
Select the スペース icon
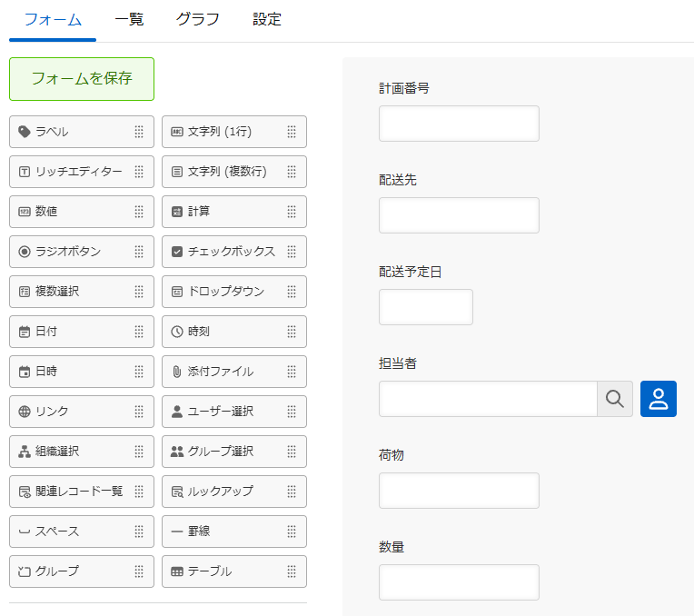point(25,532)
